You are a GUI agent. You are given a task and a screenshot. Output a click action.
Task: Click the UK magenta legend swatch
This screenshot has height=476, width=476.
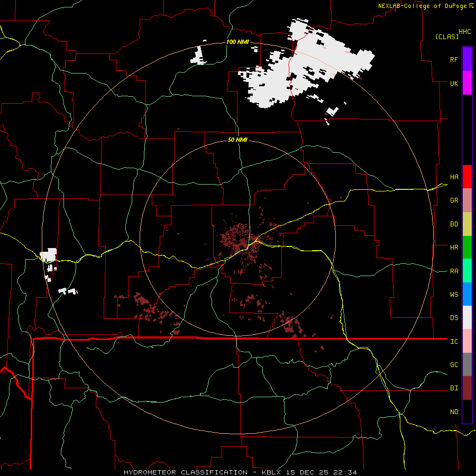click(x=467, y=83)
